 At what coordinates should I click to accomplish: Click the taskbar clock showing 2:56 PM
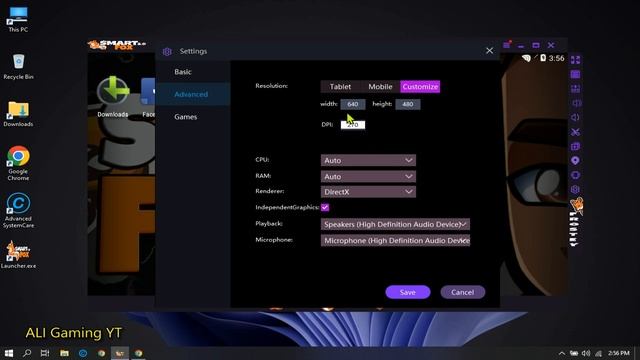pos(619,353)
